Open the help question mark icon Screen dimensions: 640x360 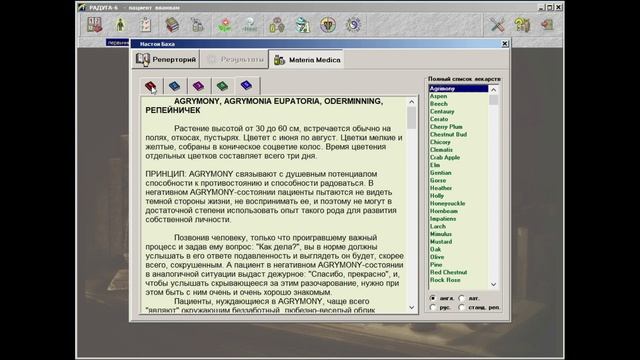click(x=522, y=25)
